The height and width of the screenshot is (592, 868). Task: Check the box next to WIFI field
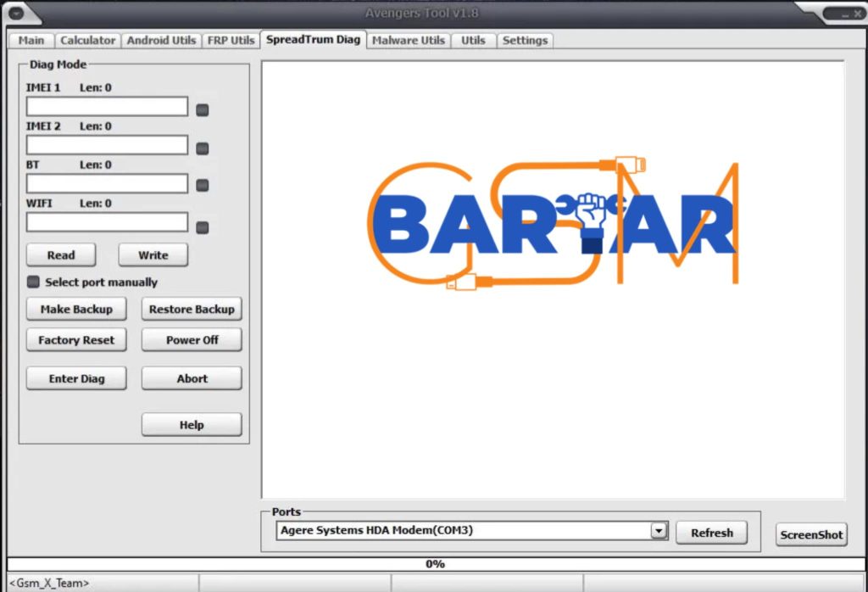click(x=203, y=227)
